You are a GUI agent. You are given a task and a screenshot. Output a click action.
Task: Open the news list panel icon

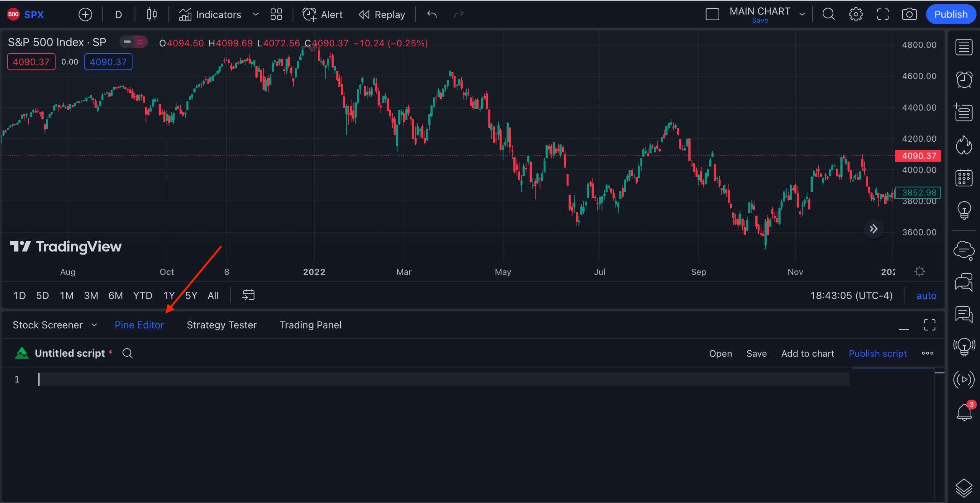click(x=964, y=112)
